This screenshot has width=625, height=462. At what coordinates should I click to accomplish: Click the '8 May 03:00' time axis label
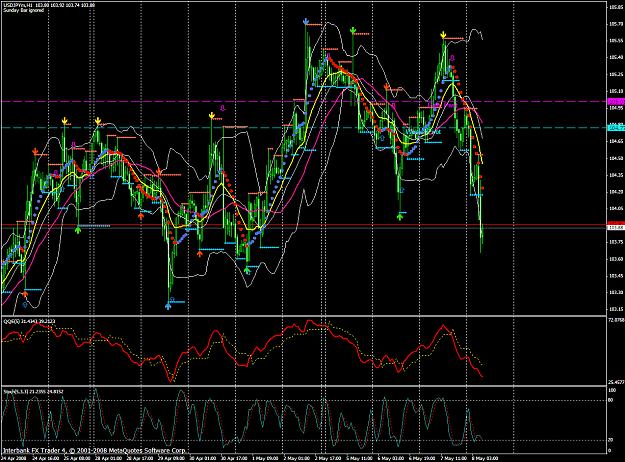tap(485, 458)
